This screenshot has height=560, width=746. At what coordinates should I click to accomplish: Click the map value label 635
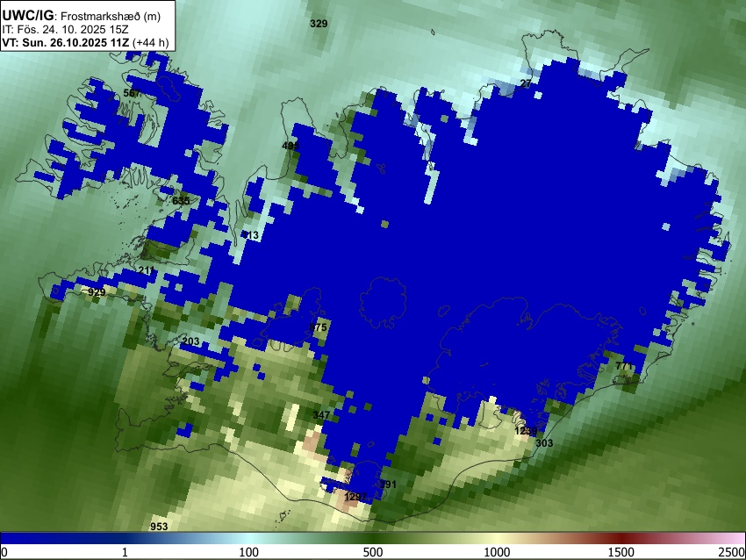(x=181, y=201)
